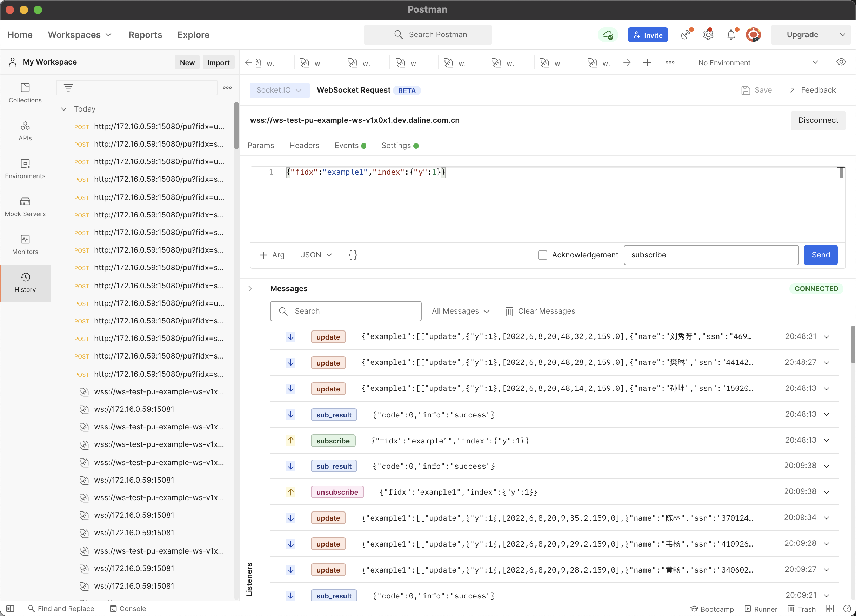Open the Upgrade dropdown arrow
856x616 pixels.
[x=842, y=35]
